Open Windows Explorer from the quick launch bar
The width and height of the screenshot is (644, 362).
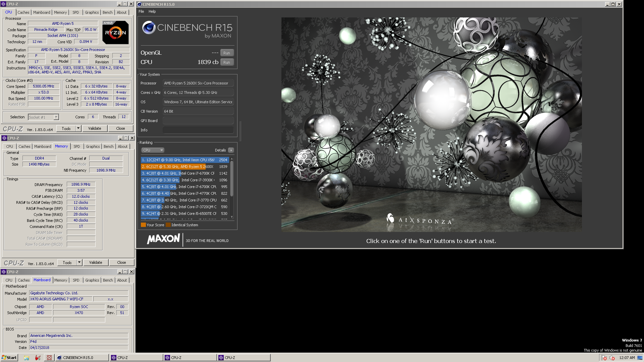(x=26, y=358)
